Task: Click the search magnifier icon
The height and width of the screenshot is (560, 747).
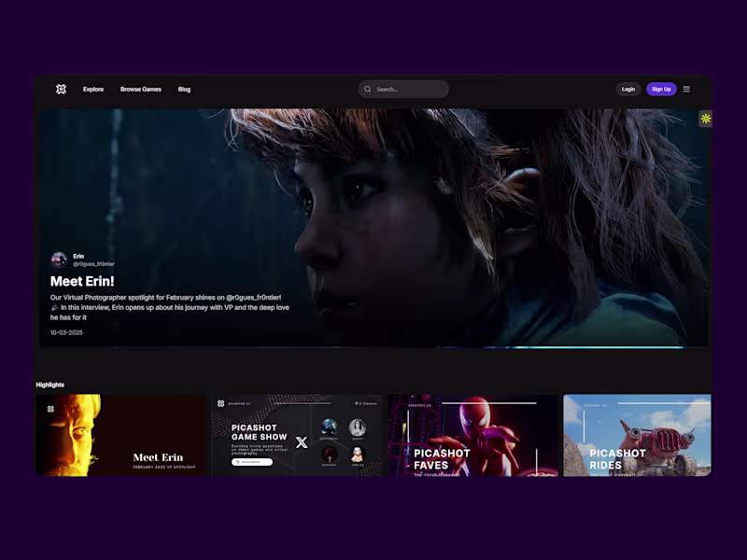Action: click(368, 89)
